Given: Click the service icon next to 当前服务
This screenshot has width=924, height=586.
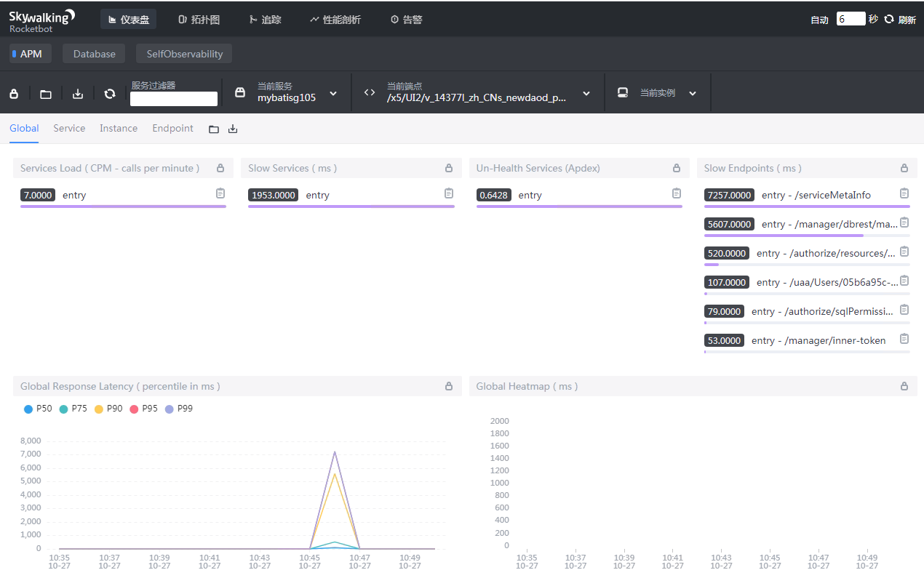Looking at the screenshot, I should (240, 92).
